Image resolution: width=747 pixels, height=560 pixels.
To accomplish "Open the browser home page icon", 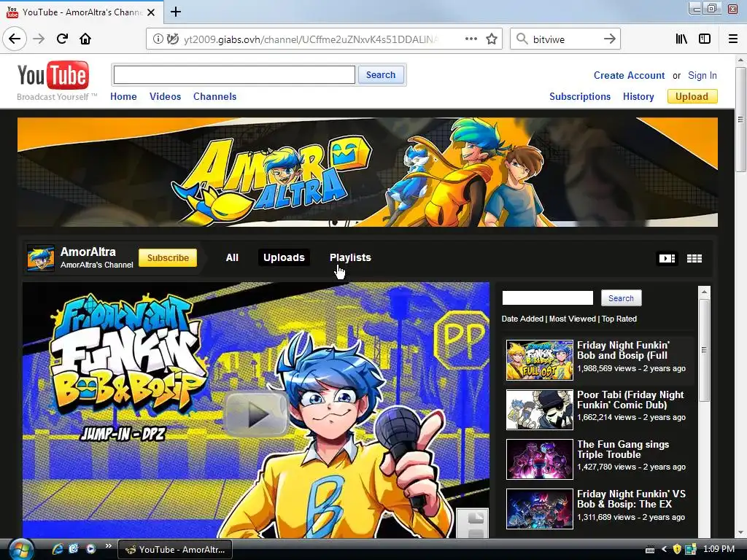I will tap(85, 39).
